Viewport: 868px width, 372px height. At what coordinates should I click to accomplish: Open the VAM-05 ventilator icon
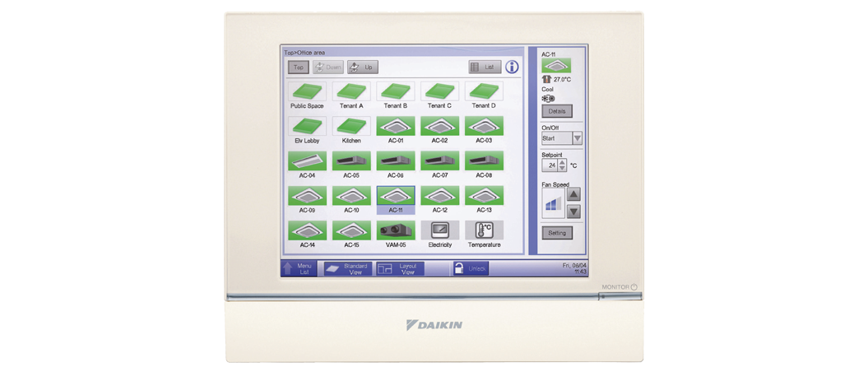click(396, 230)
